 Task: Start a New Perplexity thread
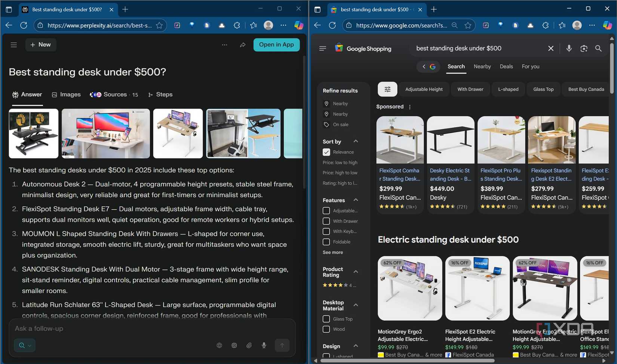click(40, 45)
